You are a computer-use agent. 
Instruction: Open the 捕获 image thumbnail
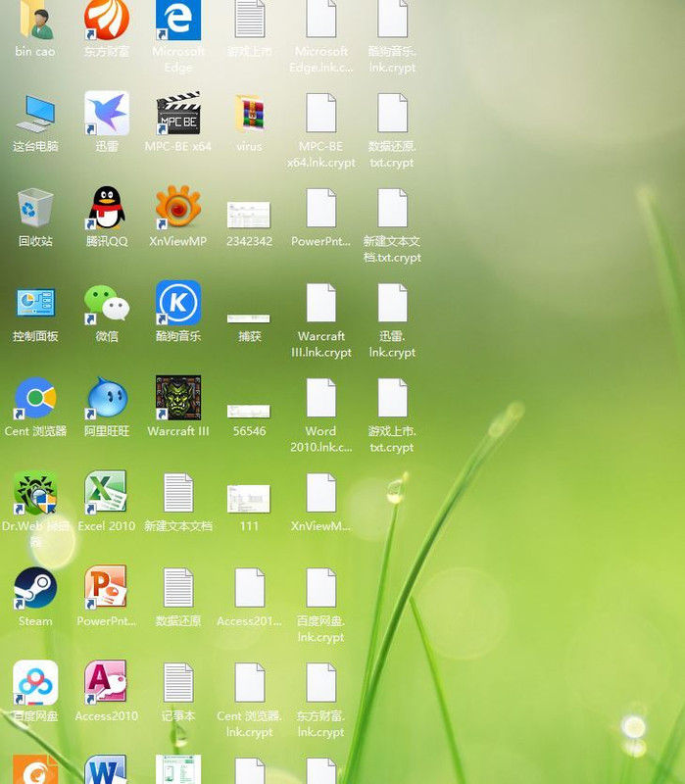(x=249, y=318)
